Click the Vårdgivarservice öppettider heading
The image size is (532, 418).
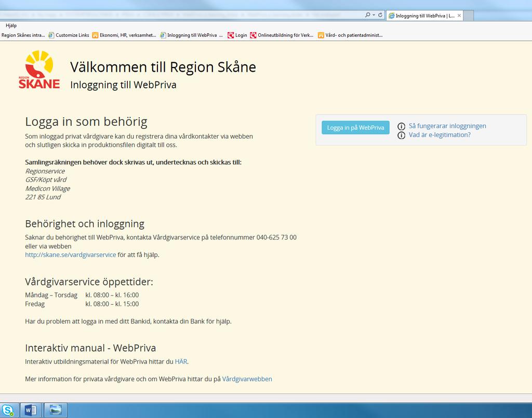[89, 282]
